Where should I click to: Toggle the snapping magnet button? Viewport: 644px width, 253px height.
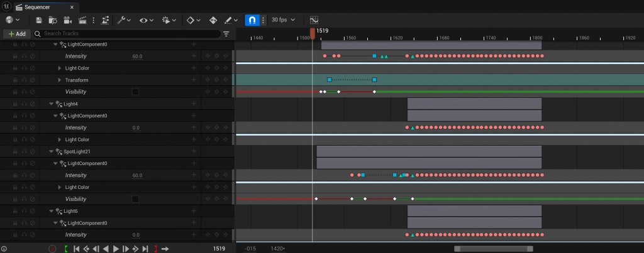pos(252,19)
